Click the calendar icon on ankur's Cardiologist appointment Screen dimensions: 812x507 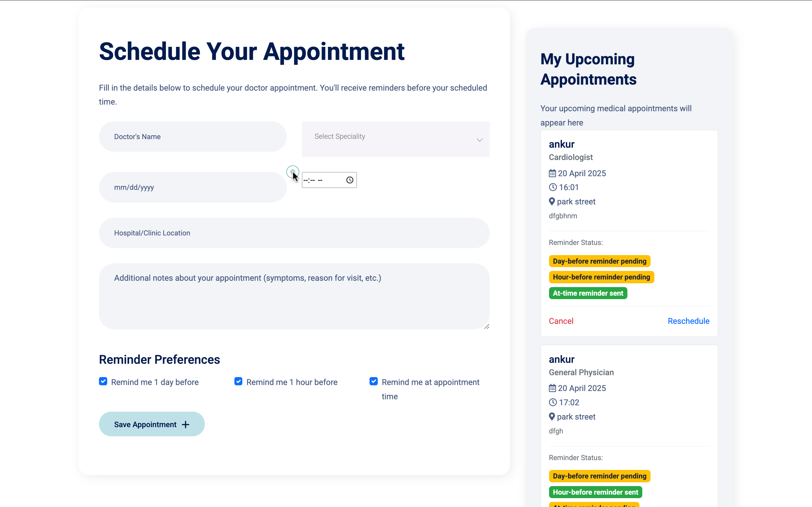click(x=552, y=173)
